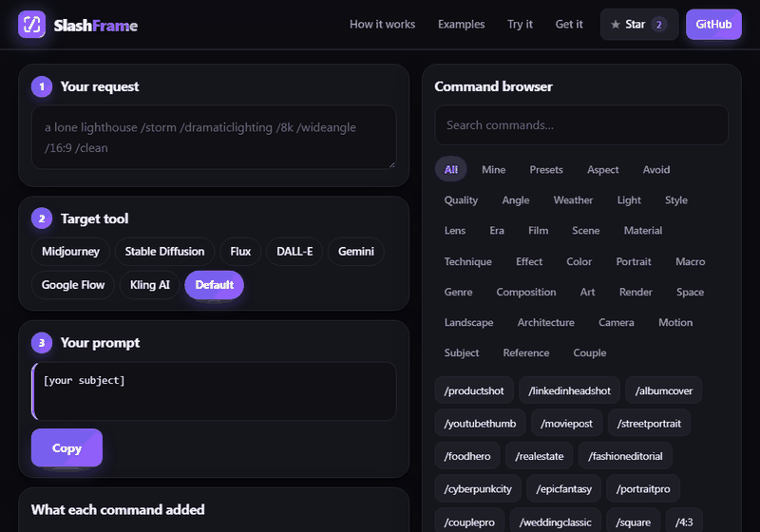This screenshot has height=532, width=760.
Task: Add the /productshot command
Action: pos(474,390)
